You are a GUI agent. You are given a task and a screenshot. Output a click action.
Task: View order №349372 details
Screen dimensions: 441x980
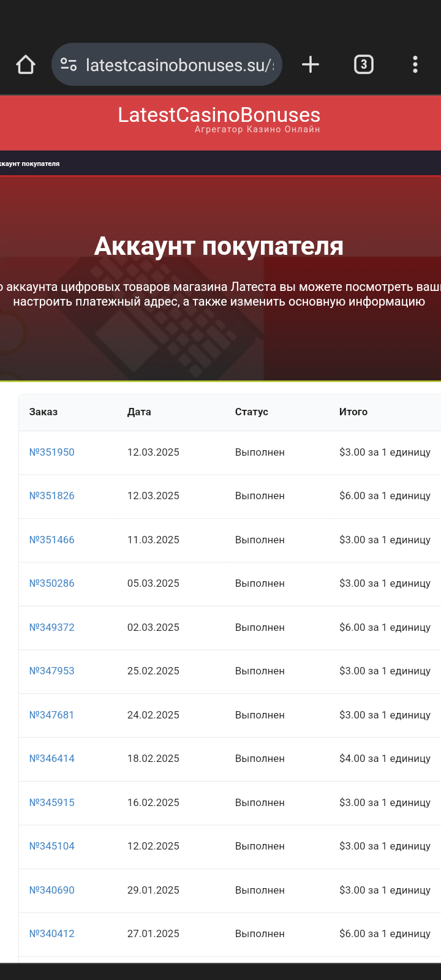click(52, 628)
